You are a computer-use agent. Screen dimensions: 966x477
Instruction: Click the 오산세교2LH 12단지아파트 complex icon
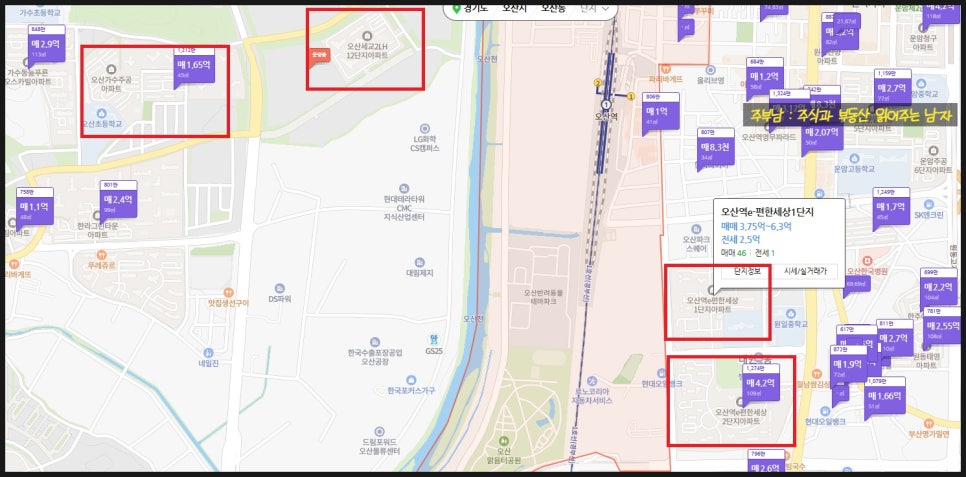tap(368, 35)
